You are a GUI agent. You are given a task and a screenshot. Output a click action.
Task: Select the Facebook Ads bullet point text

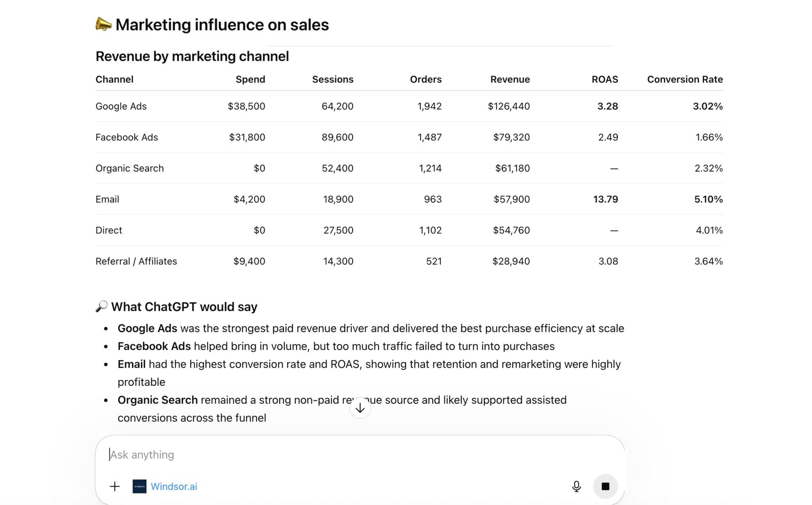[336, 346]
